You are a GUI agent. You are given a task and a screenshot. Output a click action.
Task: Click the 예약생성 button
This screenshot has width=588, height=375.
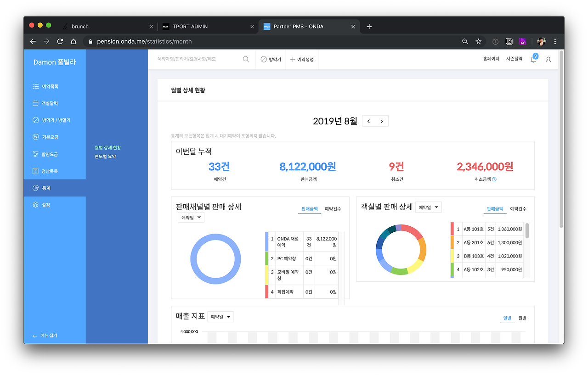click(302, 60)
